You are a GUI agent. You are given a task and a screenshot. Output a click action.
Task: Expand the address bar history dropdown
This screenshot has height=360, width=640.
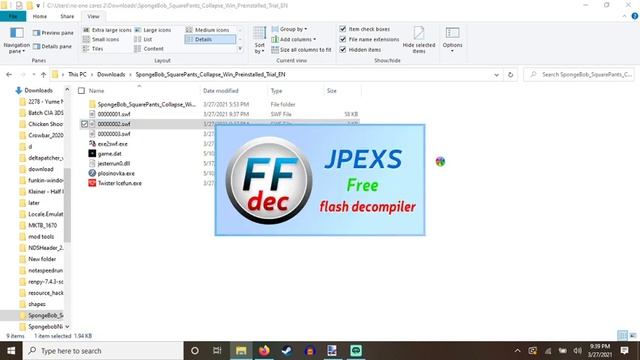coord(496,75)
